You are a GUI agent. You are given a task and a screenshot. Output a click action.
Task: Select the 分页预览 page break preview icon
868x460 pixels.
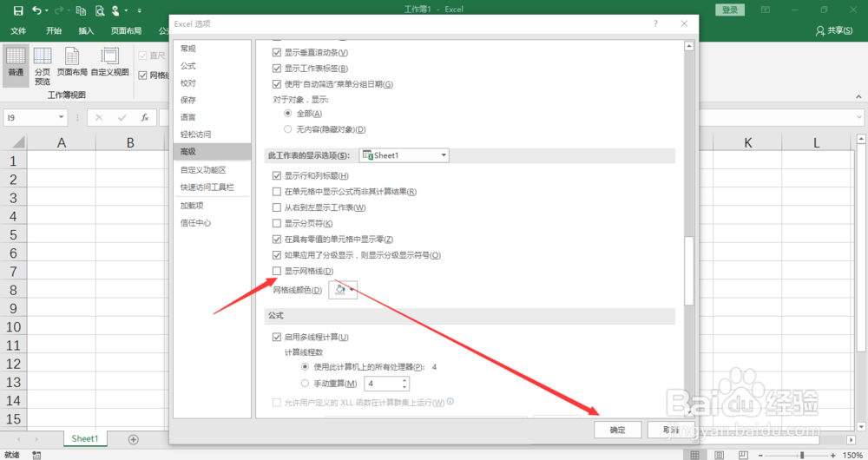42,66
